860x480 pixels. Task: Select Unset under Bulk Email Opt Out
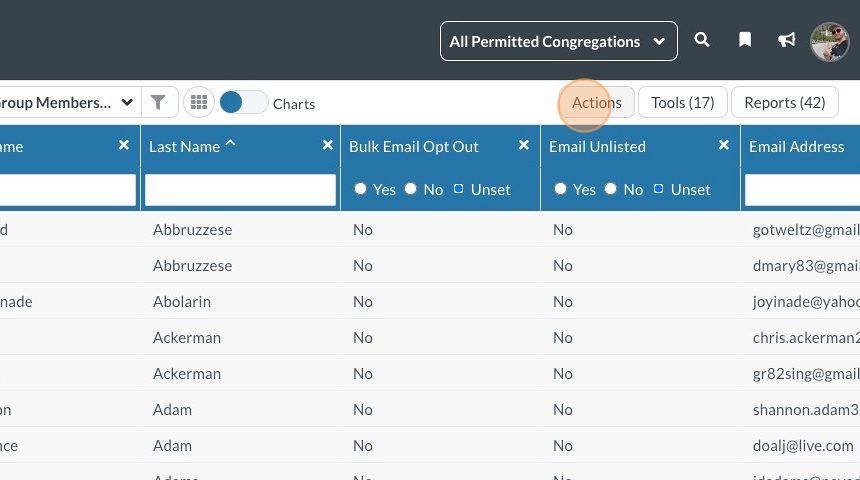[x=458, y=189]
